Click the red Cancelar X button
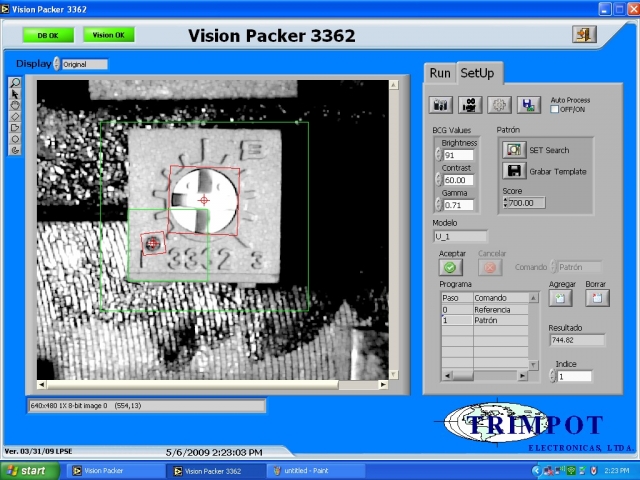The width and height of the screenshot is (640, 480). tap(490, 267)
